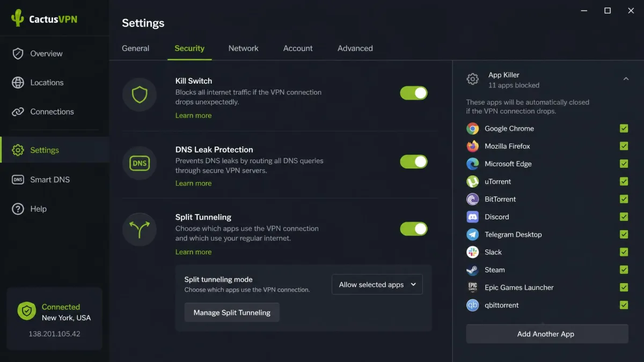
Task: Uncheck the uTorrent checkbox
Action: click(x=624, y=181)
